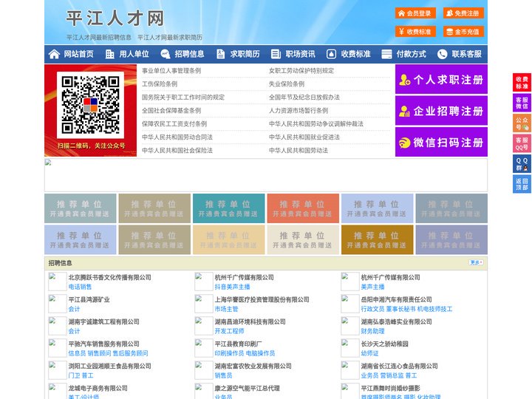
Task: Click the news icon beside 职场资讯
Action: [276, 54]
